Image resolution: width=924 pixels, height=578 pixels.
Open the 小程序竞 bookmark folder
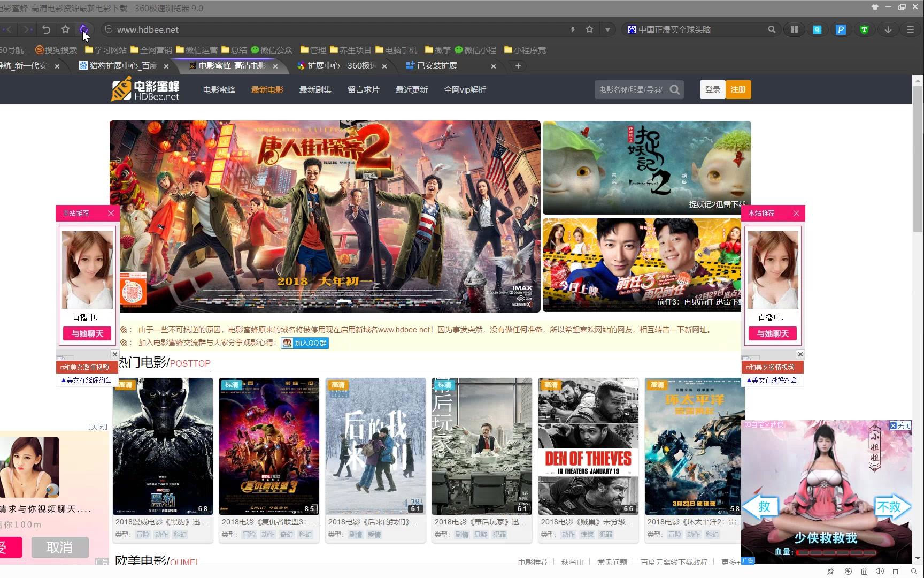[525, 50]
